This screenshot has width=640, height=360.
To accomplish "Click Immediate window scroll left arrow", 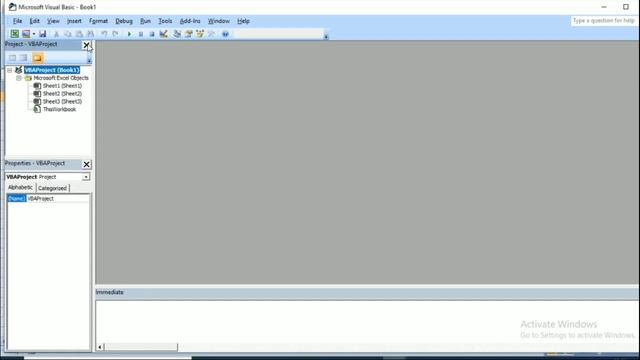I will pyautogui.click(x=100, y=347).
